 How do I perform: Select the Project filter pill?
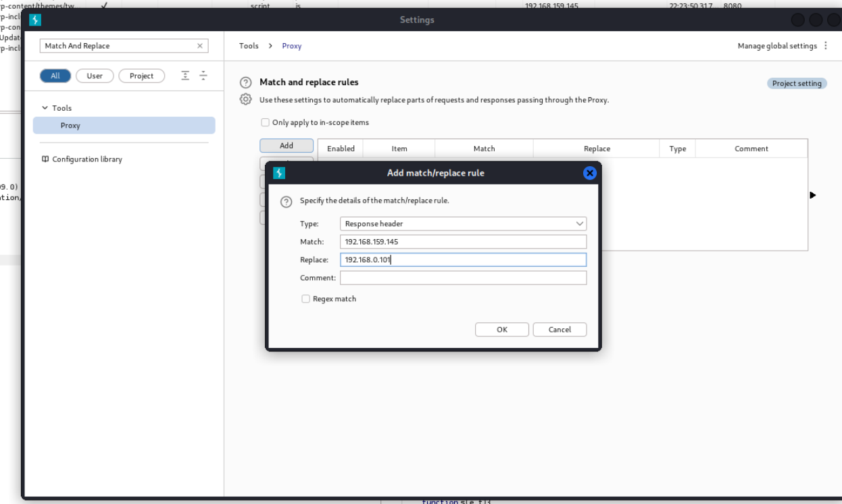click(141, 76)
